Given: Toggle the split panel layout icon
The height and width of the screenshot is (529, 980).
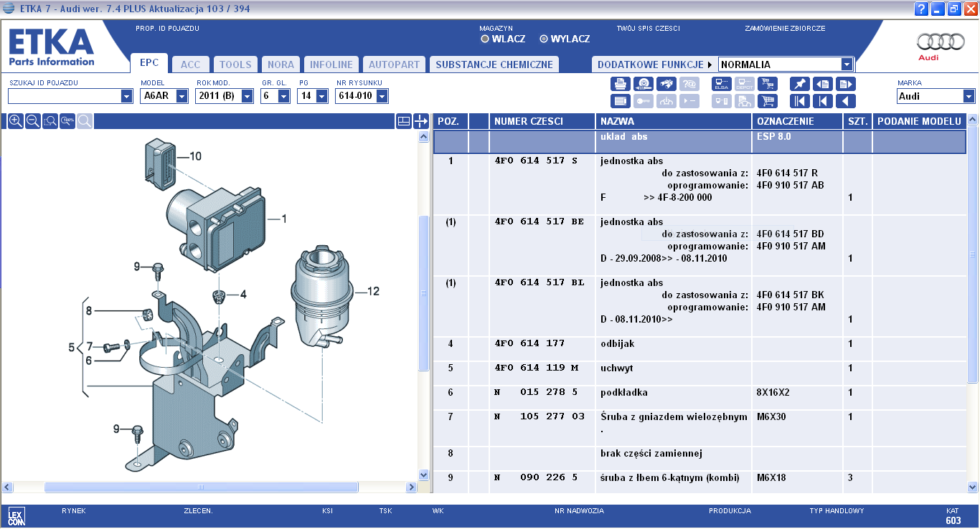Looking at the screenshot, I should [x=403, y=121].
